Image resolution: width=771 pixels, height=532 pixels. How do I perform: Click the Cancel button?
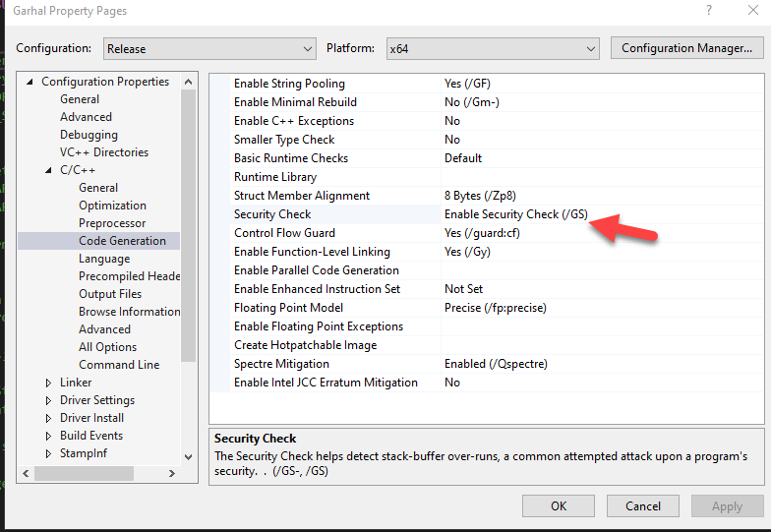[643, 505]
